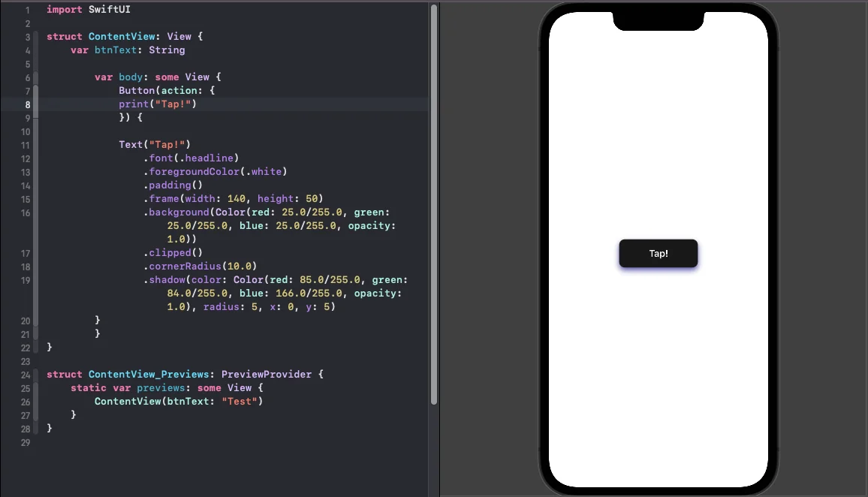This screenshot has height=497, width=868.
Task: Click line number 1 in the gutter
Action: click(x=27, y=10)
